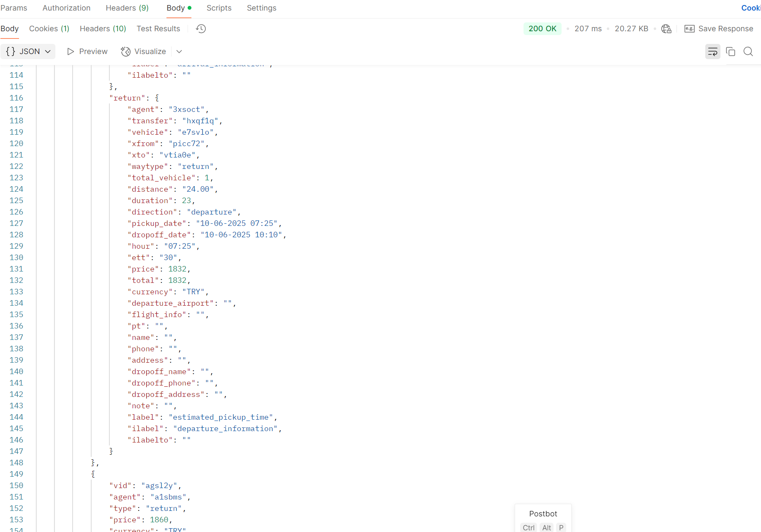Image resolution: width=761 pixels, height=532 pixels.
Task: View response Headers (10) tab
Action: click(103, 29)
